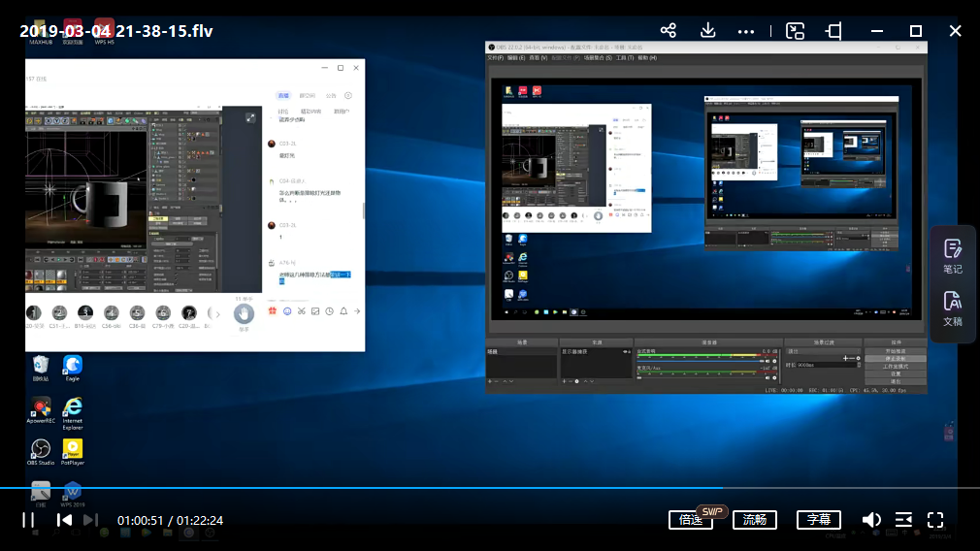Seek on the blue video progress bar

(490, 487)
